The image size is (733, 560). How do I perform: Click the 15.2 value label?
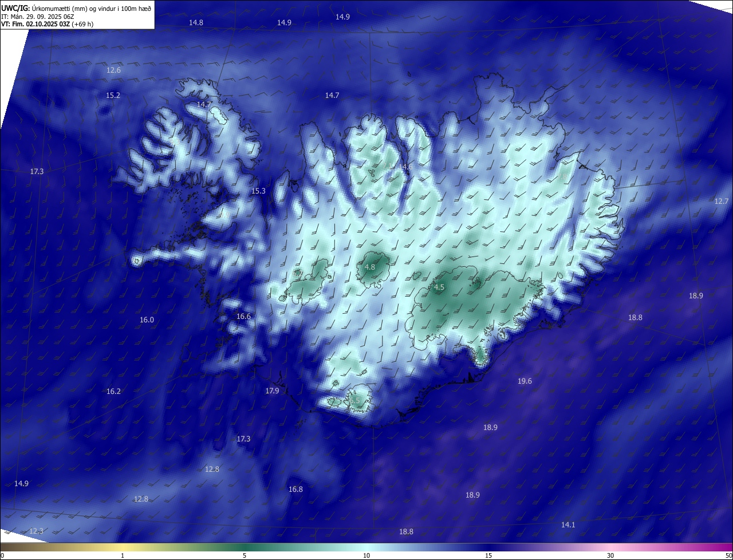click(113, 95)
